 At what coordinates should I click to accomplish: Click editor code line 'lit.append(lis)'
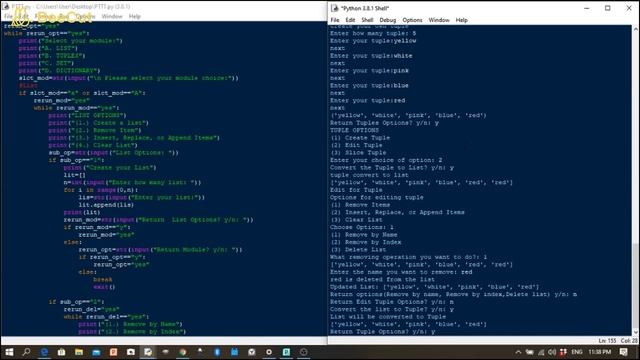click(106, 205)
